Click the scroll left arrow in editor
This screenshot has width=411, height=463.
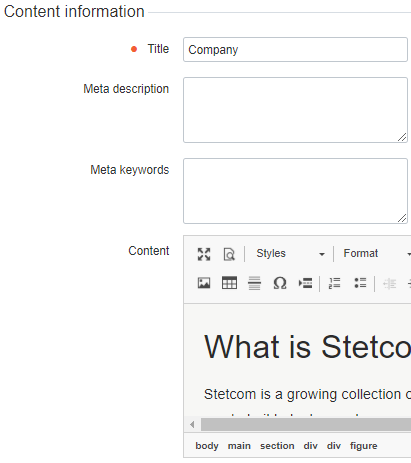[192, 425]
